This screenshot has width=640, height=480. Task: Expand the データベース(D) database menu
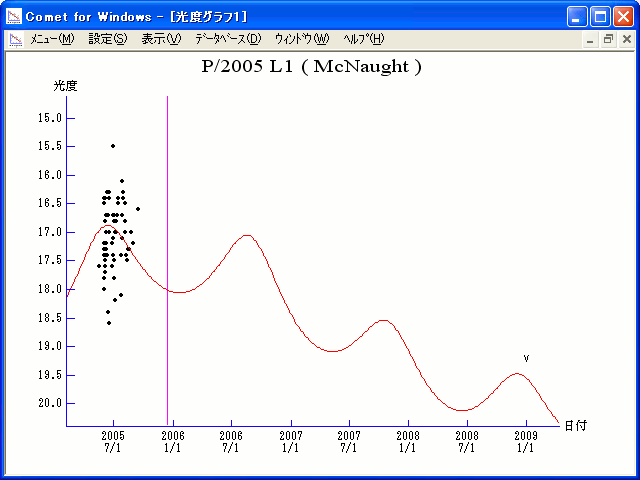pos(227,39)
